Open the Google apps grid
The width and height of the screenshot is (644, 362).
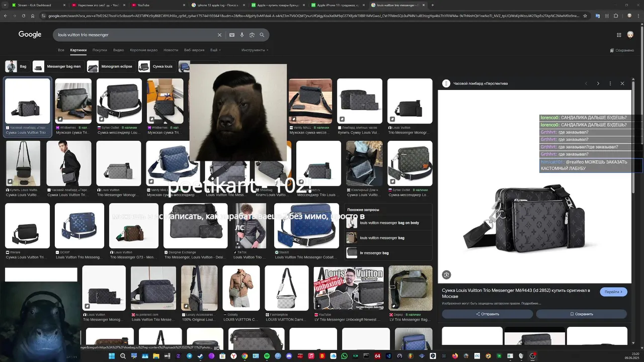coord(619,35)
